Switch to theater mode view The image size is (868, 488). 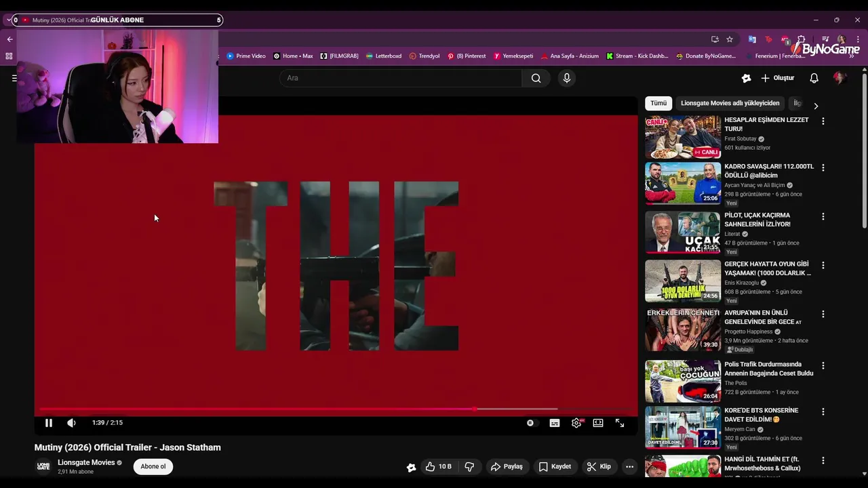click(x=598, y=423)
